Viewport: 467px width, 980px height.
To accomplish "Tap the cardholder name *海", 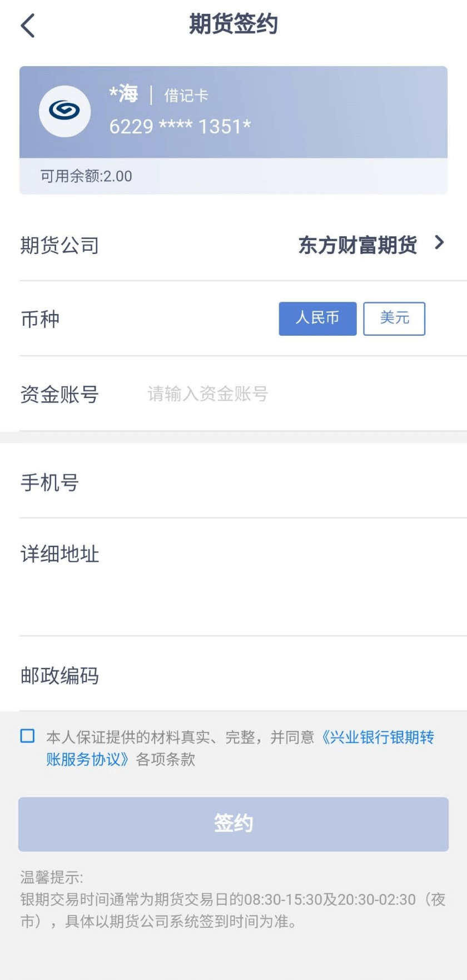I will [x=123, y=94].
